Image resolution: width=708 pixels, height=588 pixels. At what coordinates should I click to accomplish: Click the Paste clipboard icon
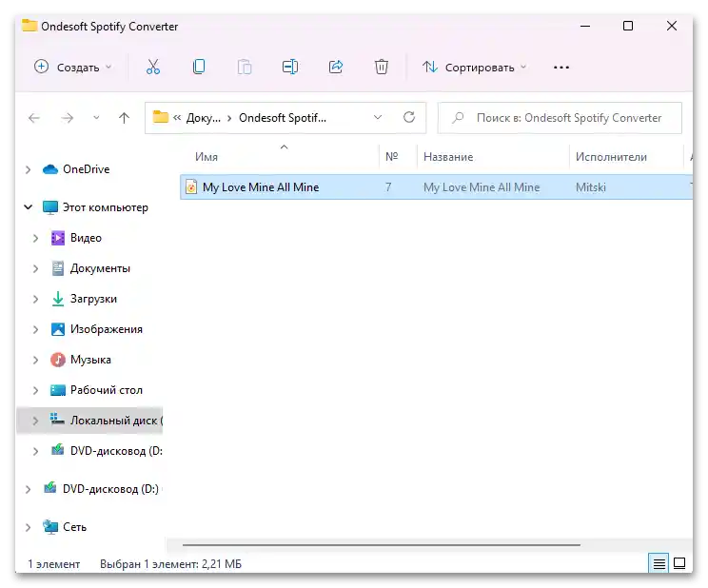pyautogui.click(x=245, y=67)
